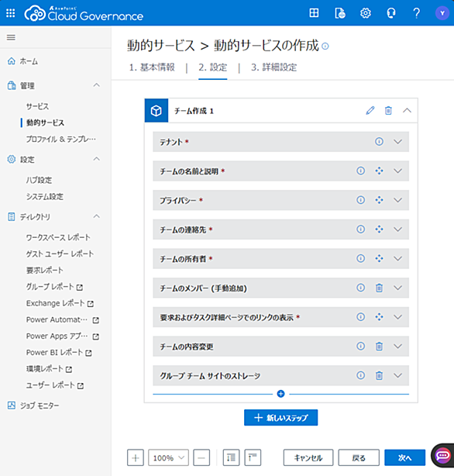Remove the チームの内容変更 field via trash icon
Image resolution: width=454 pixels, height=476 pixels.
[379, 346]
